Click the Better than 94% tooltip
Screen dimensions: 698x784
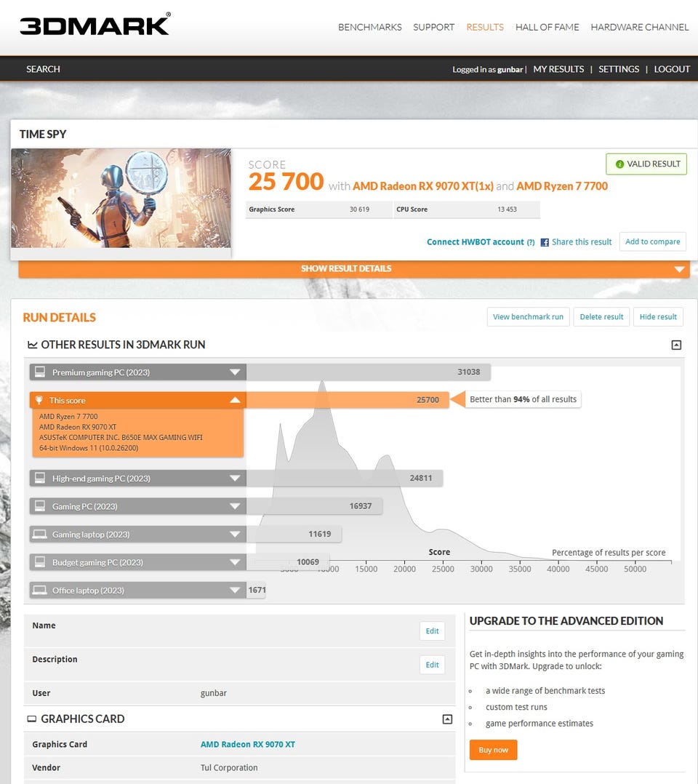(523, 399)
